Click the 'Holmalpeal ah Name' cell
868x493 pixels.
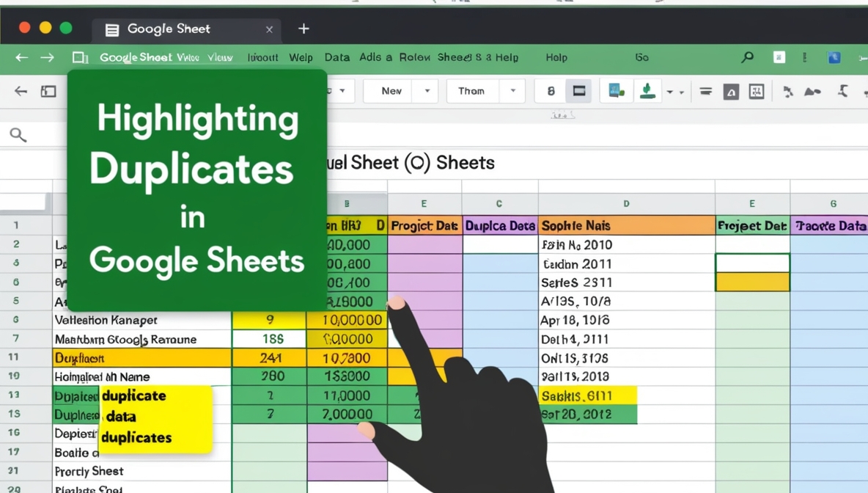pos(141,376)
